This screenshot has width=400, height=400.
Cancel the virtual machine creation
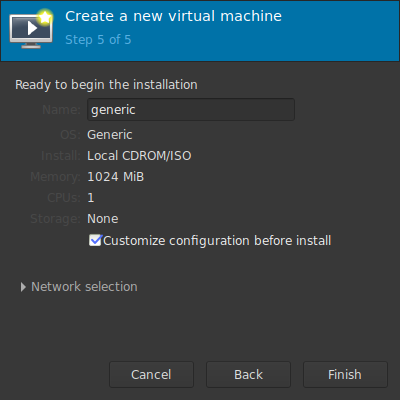tap(151, 374)
